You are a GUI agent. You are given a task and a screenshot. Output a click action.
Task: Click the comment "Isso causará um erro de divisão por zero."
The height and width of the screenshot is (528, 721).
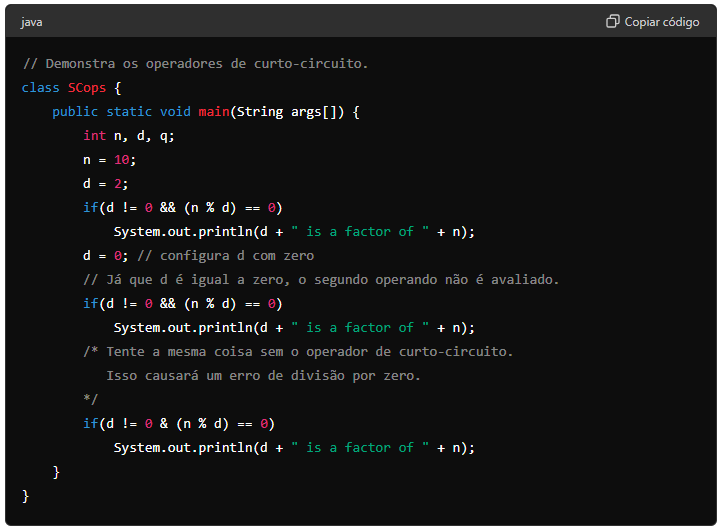263,376
